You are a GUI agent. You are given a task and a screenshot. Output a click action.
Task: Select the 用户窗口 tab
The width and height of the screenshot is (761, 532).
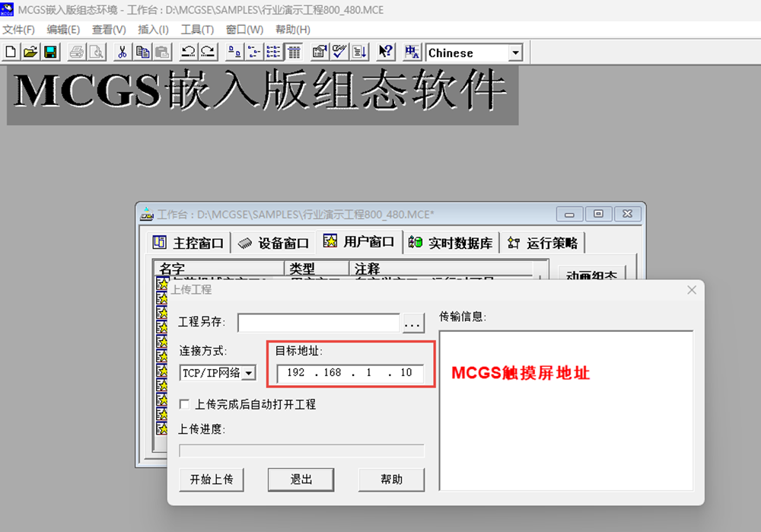(359, 241)
